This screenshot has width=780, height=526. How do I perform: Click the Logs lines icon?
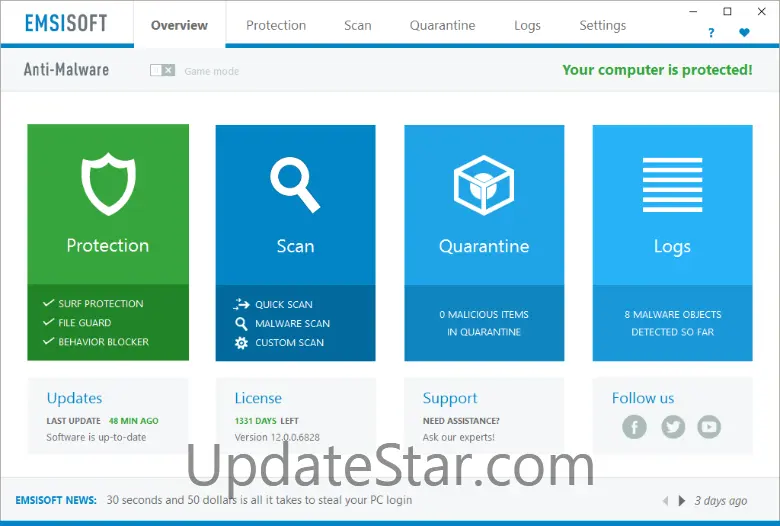(x=672, y=185)
